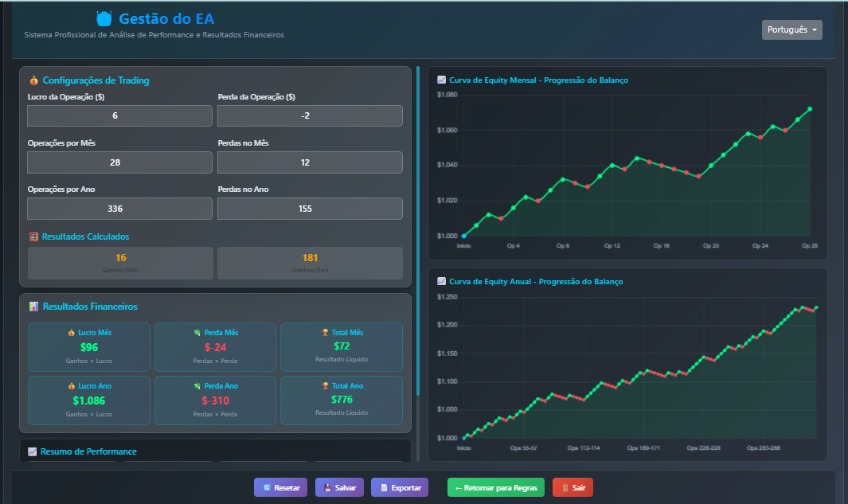Click the Configurações de Trading heading

pyautogui.click(x=96, y=80)
